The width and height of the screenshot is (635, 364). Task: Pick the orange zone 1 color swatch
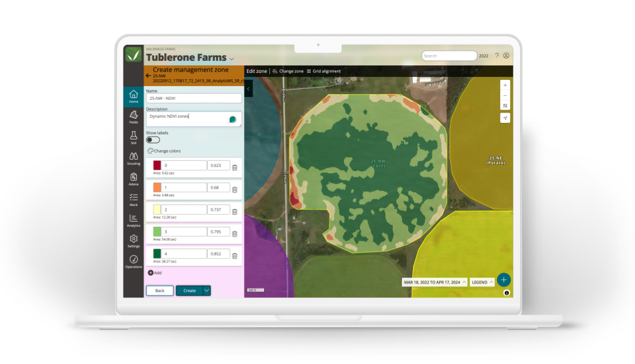157,188
